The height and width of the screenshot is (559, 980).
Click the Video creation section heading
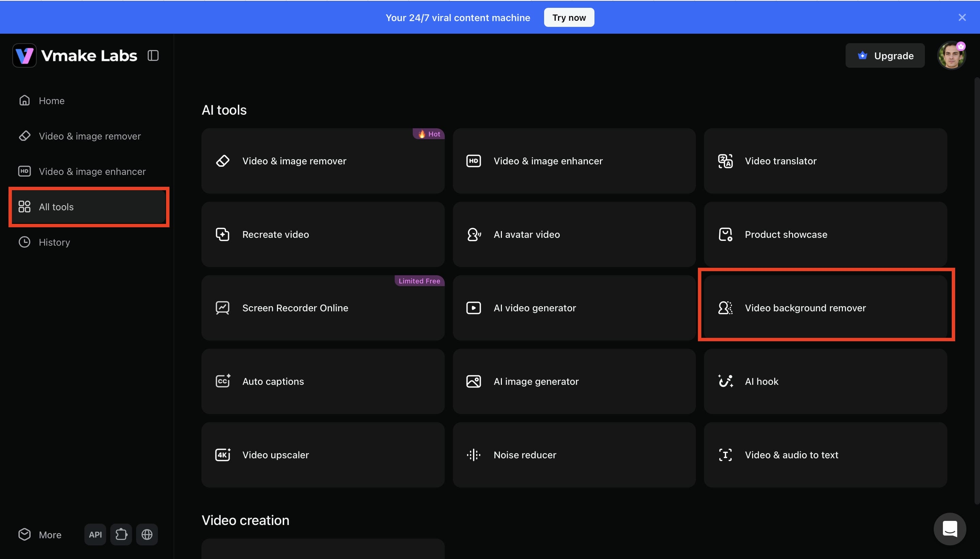pos(245,520)
